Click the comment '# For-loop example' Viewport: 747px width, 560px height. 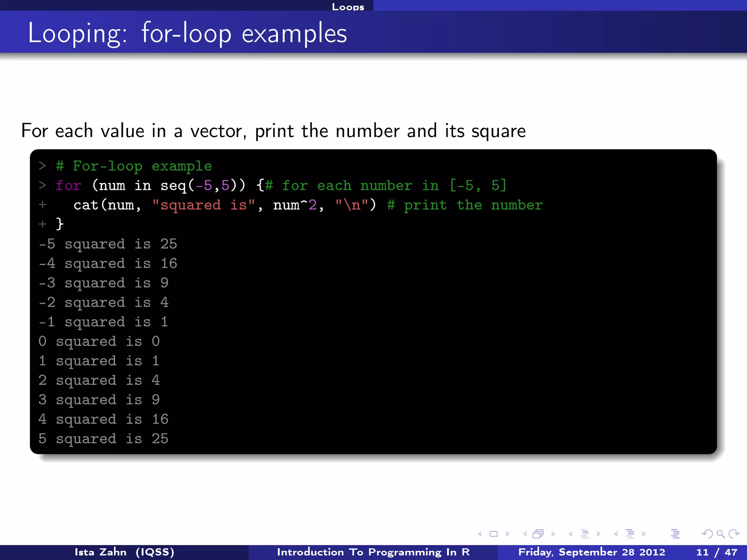click(133, 166)
